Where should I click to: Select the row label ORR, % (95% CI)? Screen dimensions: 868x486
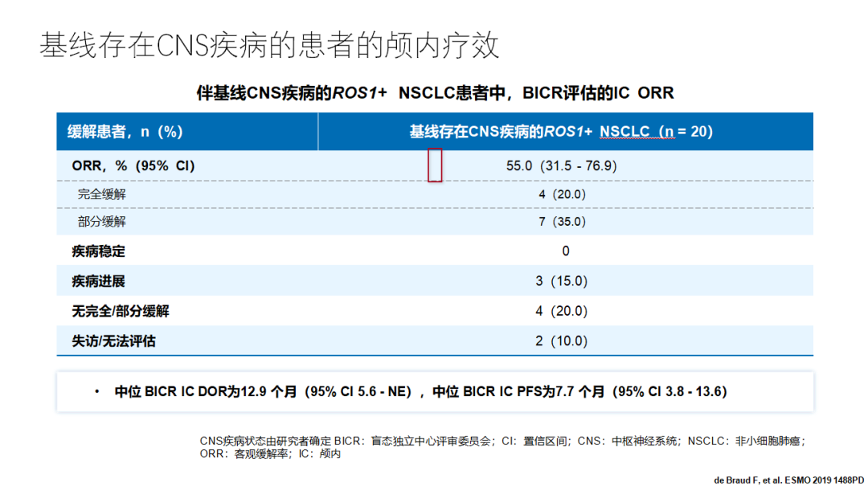tap(133, 166)
